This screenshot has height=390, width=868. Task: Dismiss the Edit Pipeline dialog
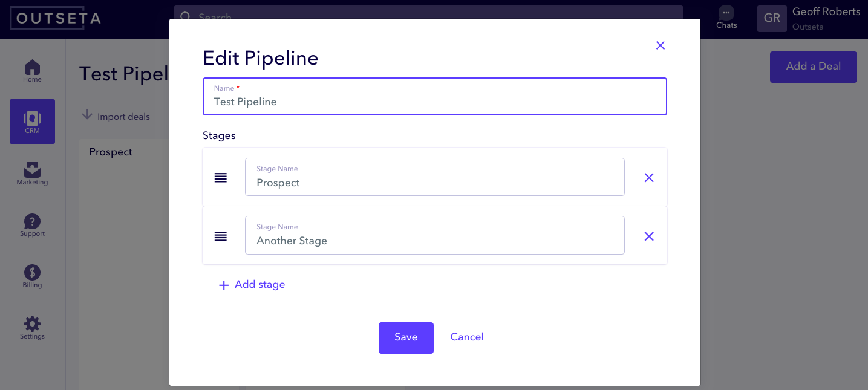pos(660,45)
